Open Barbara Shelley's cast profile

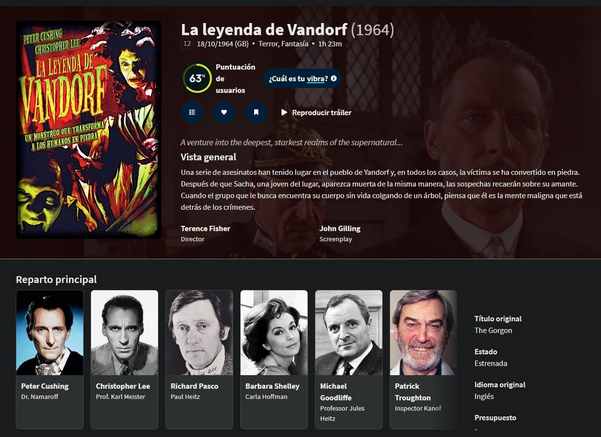pyautogui.click(x=274, y=359)
